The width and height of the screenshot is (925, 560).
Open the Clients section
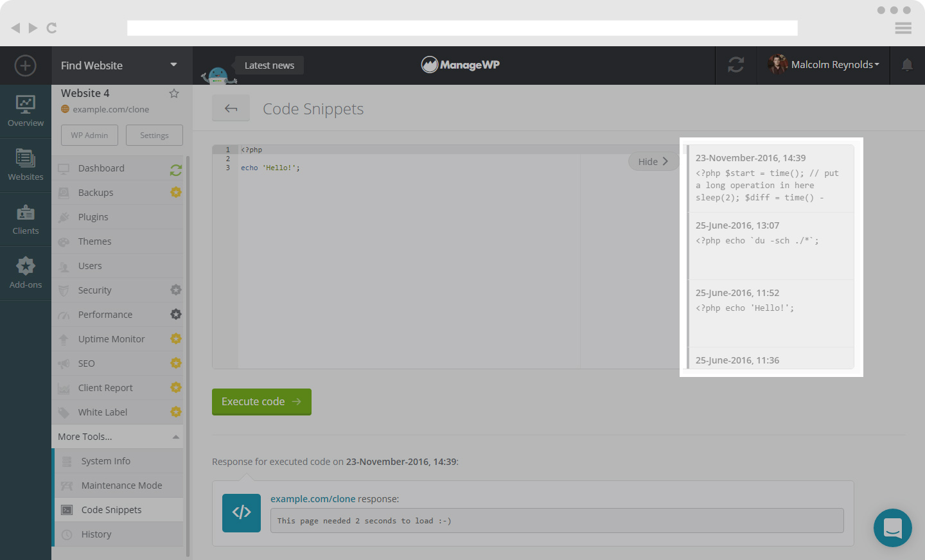pyautogui.click(x=26, y=219)
